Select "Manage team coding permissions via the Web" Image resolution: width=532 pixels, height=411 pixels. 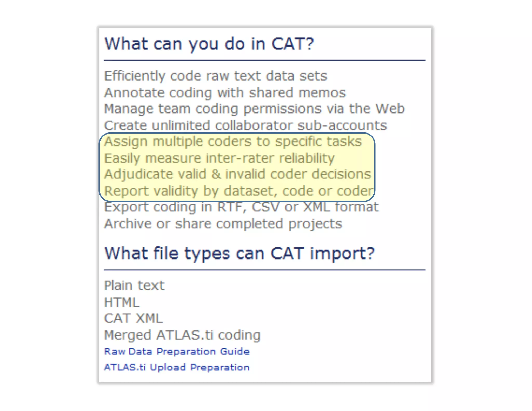click(254, 109)
